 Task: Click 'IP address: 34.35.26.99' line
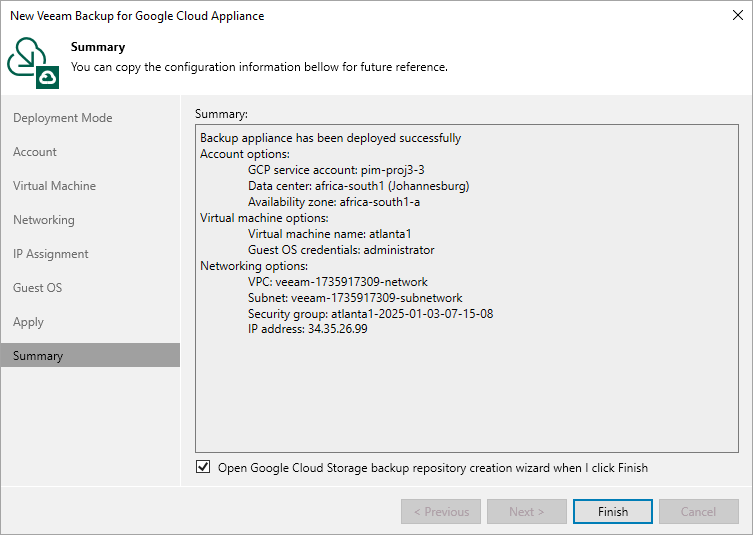pyautogui.click(x=307, y=329)
